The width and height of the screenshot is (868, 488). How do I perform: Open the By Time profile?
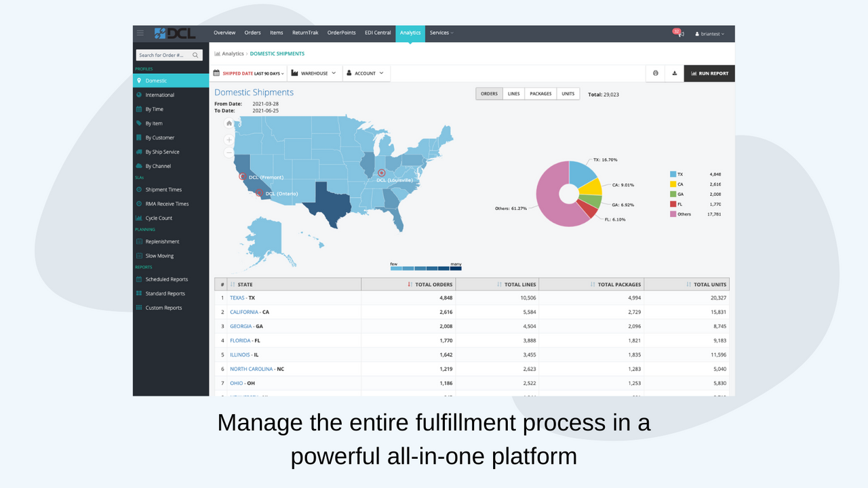click(171, 109)
